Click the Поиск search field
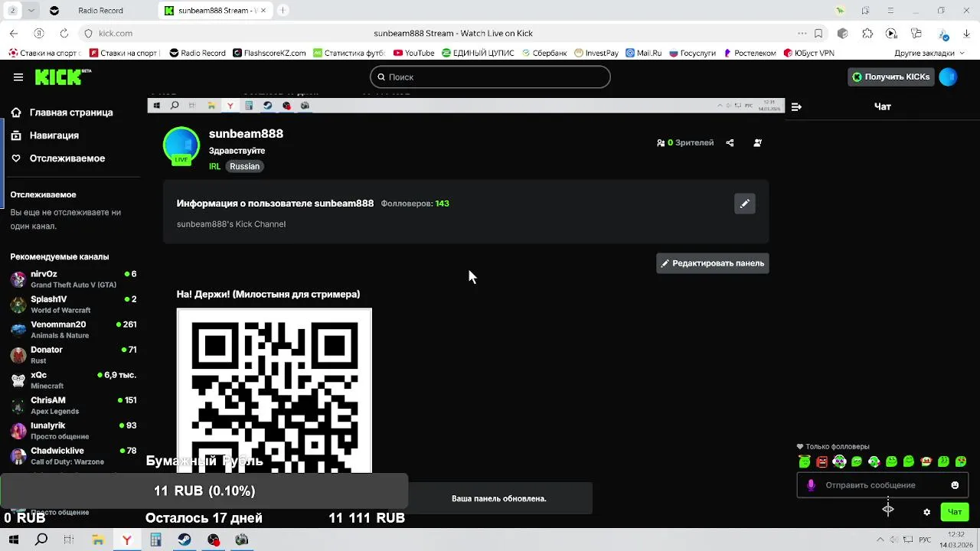 pos(490,77)
